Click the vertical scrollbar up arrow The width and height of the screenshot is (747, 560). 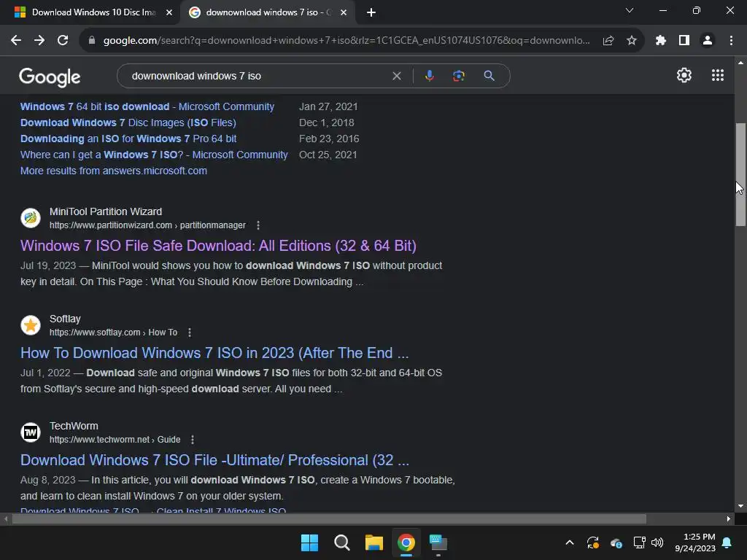[x=740, y=63]
